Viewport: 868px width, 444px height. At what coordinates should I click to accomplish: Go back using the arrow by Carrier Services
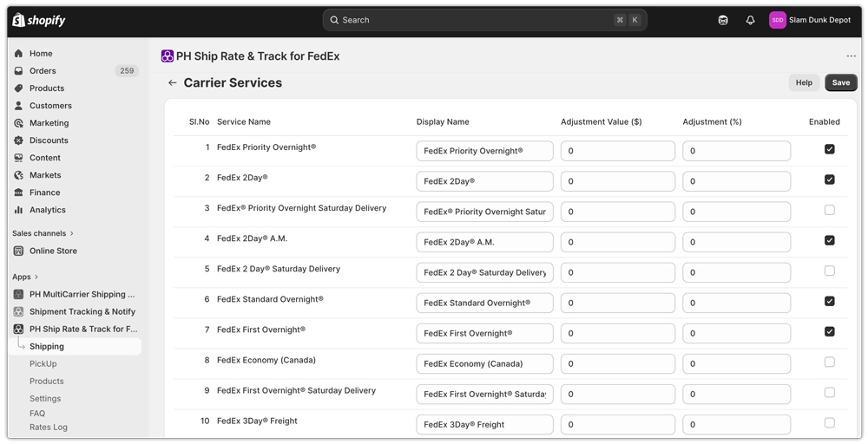coord(172,82)
